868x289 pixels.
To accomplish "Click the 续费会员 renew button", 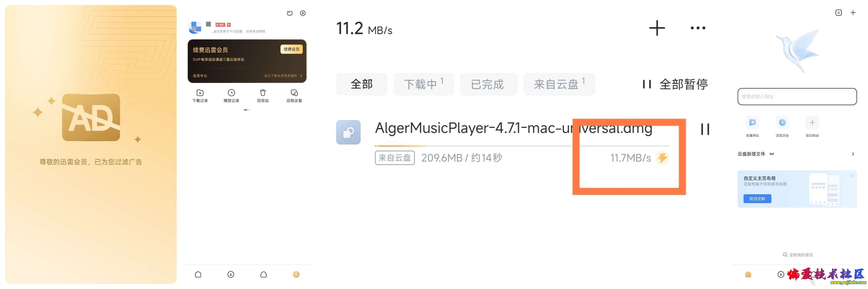I will [291, 49].
